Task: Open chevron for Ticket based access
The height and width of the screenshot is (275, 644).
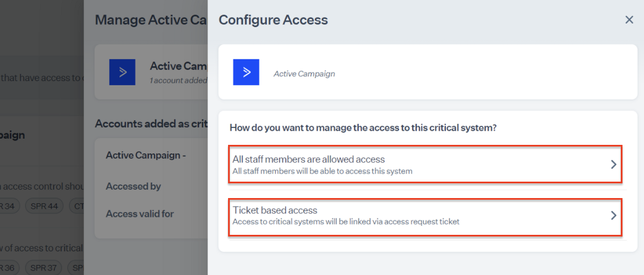Action: (613, 216)
